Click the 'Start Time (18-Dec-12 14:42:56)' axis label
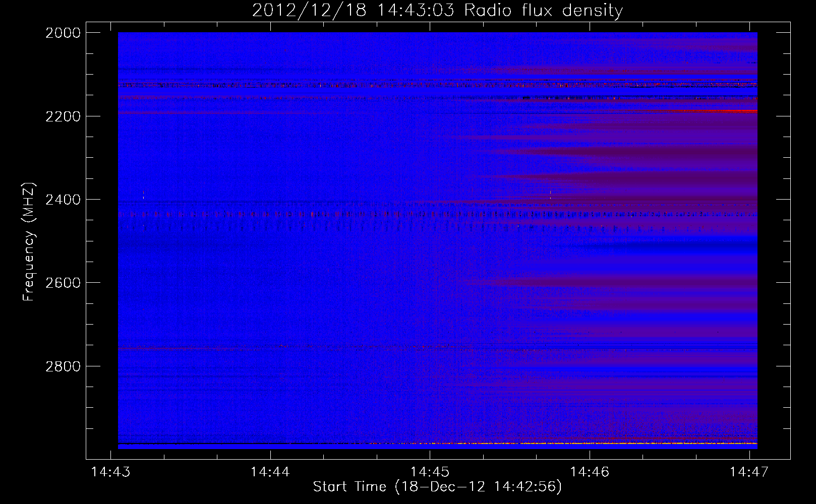816x504 pixels. [437, 487]
